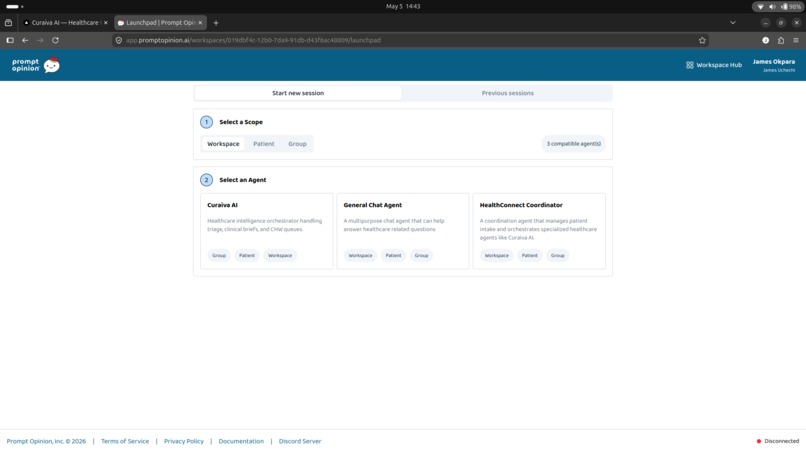Open the browser account profile icon
The width and height of the screenshot is (806, 453).
765,40
